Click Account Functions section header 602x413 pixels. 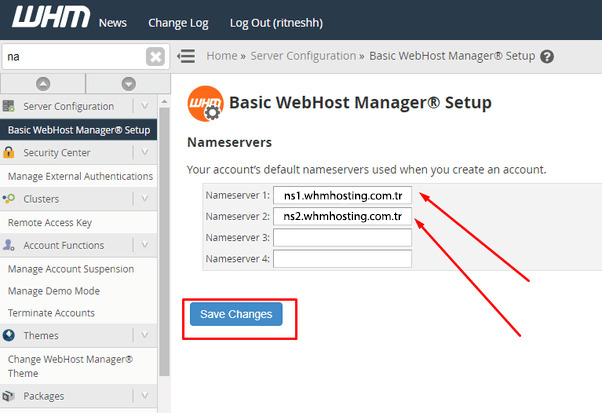pos(78,245)
